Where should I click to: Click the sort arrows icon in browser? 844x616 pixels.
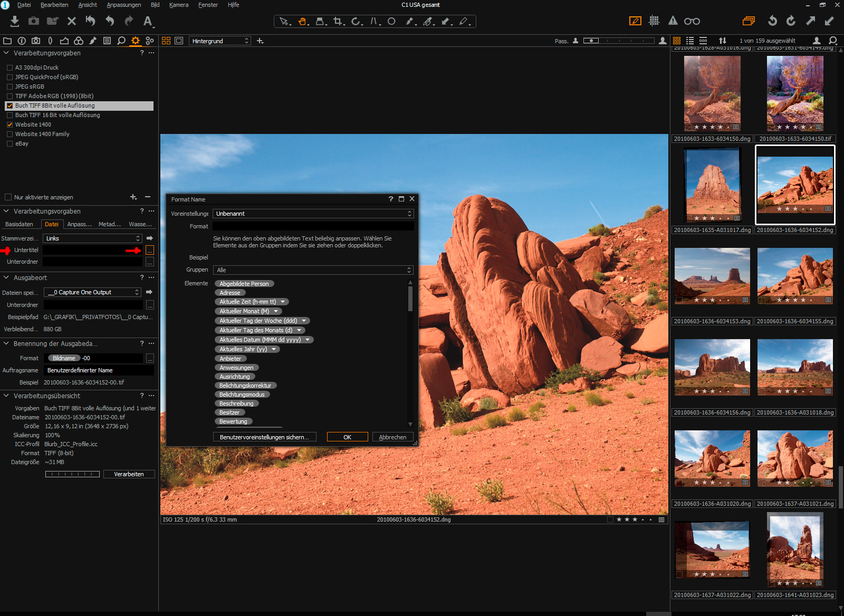[723, 41]
